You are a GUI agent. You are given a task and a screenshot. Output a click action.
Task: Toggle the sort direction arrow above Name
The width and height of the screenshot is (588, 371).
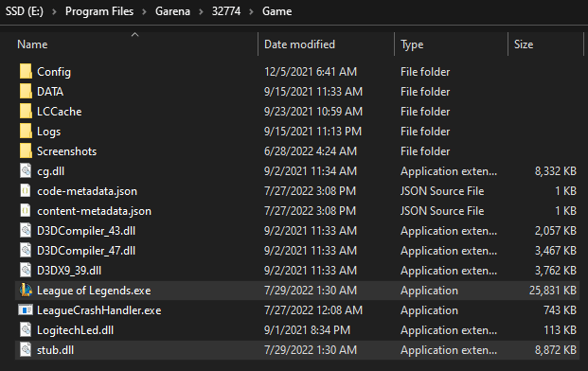[135, 34]
